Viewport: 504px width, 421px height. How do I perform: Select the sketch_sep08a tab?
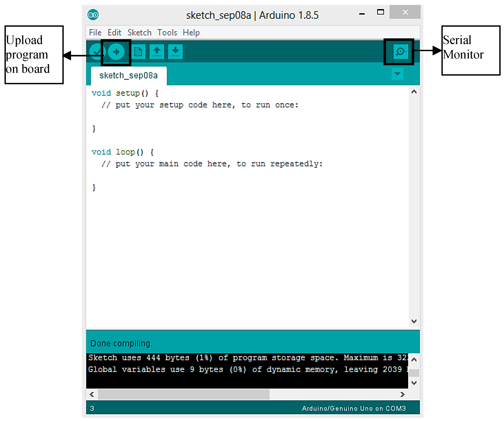point(129,76)
